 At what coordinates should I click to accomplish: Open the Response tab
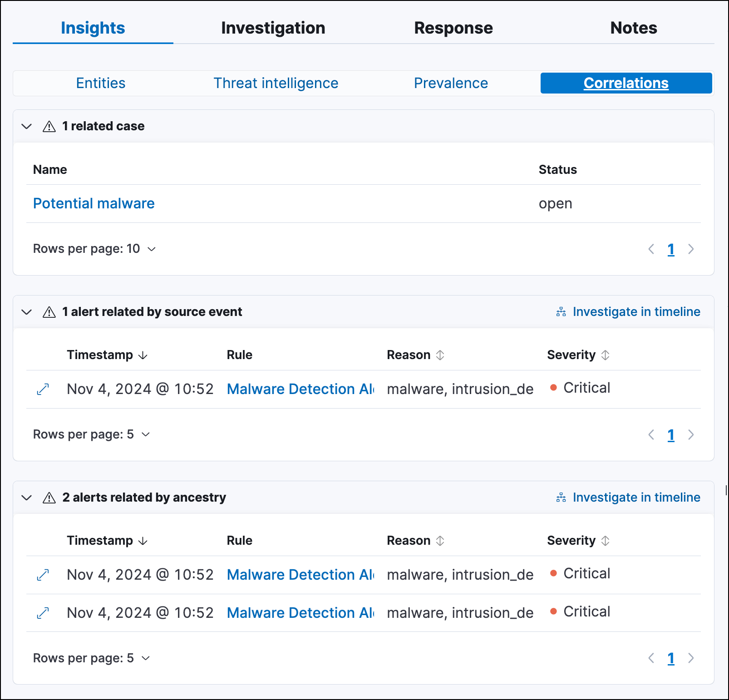(x=453, y=28)
